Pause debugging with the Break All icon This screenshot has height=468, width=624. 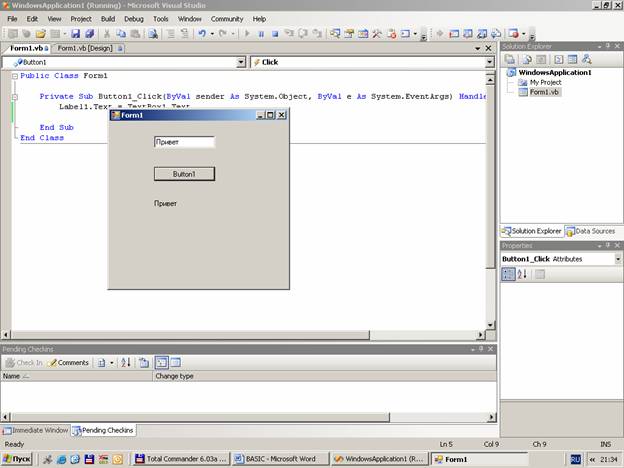[x=261, y=34]
